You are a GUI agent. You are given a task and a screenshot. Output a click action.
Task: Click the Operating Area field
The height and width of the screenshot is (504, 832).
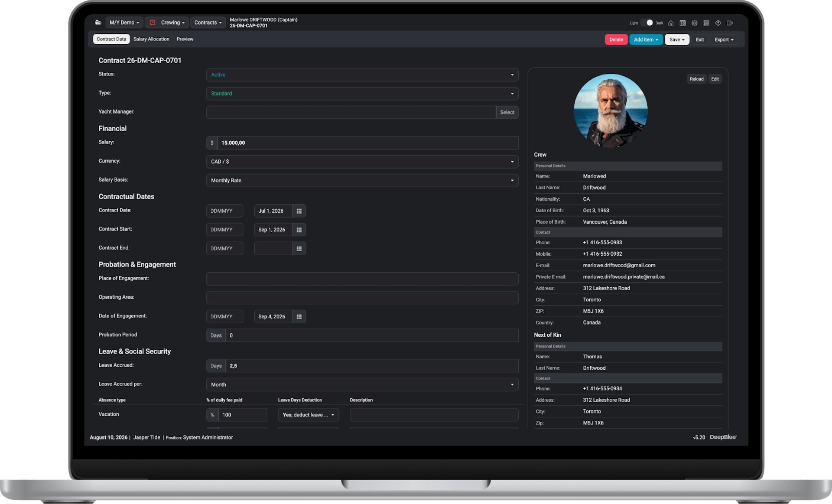pyautogui.click(x=362, y=298)
